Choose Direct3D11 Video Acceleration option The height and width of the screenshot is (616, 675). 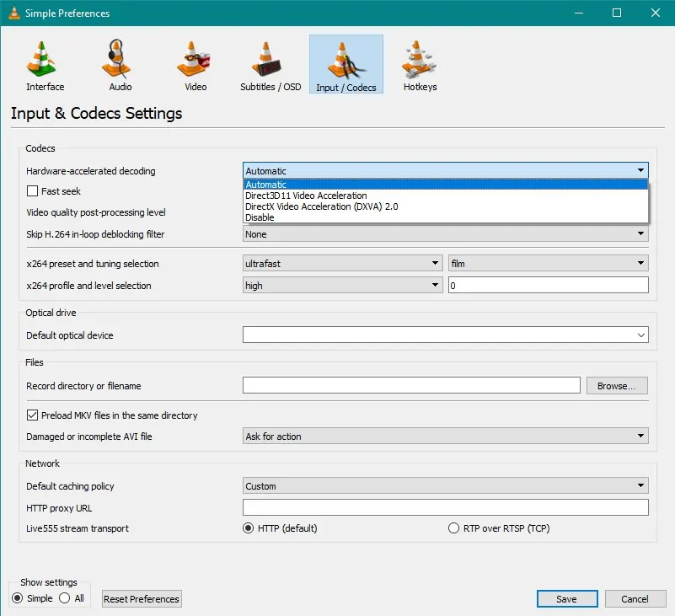point(446,196)
